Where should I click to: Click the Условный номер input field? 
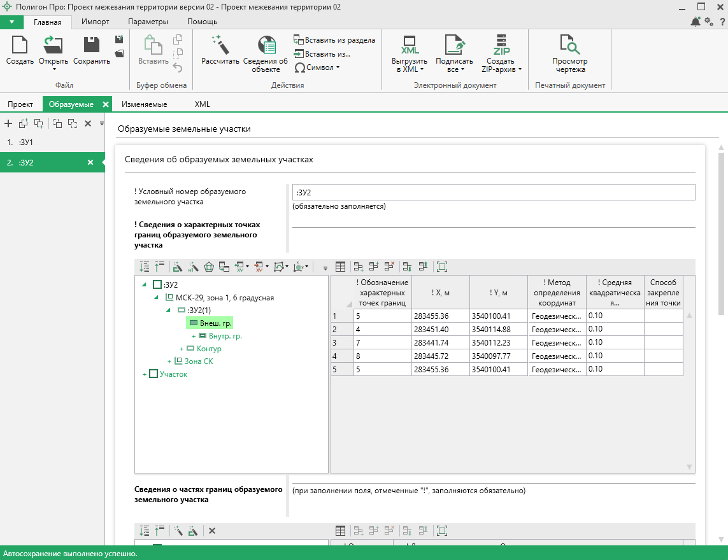(x=493, y=192)
